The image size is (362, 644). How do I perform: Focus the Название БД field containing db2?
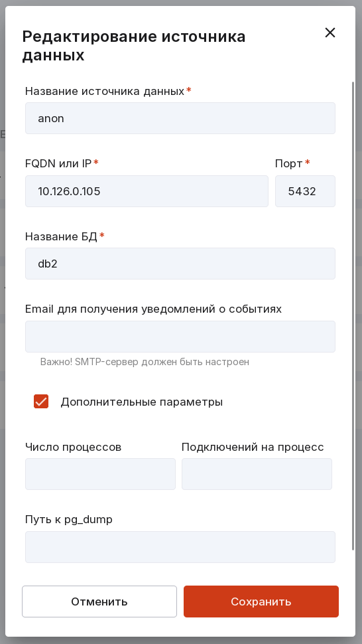click(x=180, y=264)
